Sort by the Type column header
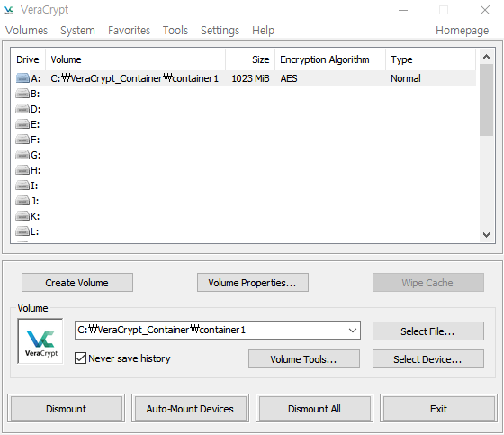Viewport: 504px width, 435px height. tap(430, 59)
